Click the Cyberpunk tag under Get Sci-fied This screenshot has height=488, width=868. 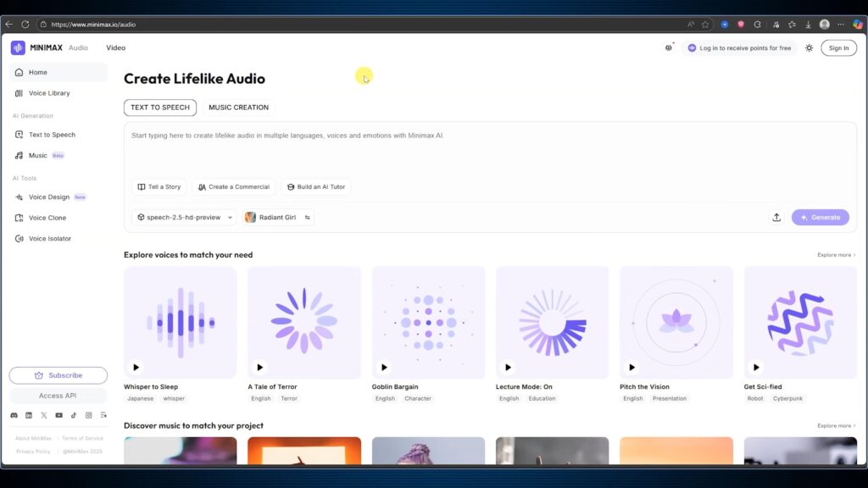pyautogui.click(x=787, y=398)
